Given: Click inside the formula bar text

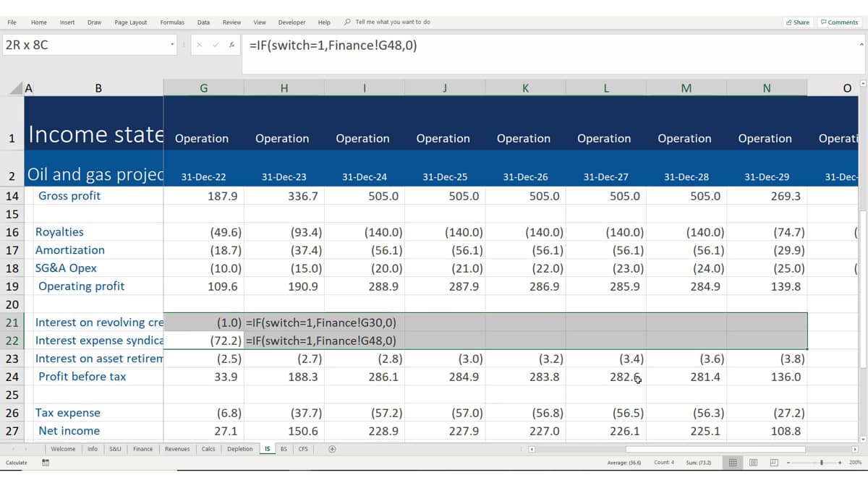Looking at the screenshot, I should click(x=333, y=45).
